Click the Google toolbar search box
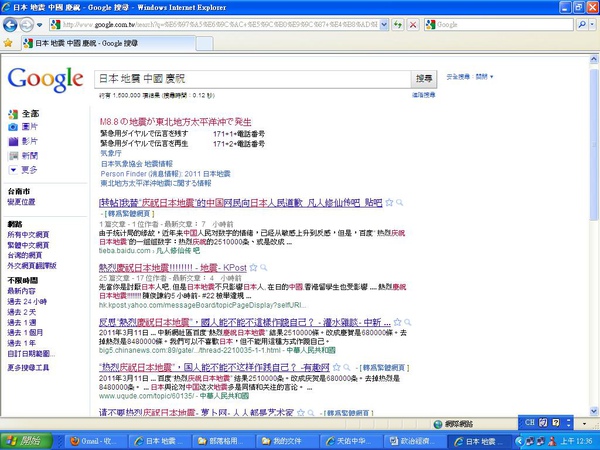This screenshot has height=450, width=600. (499, 25)
